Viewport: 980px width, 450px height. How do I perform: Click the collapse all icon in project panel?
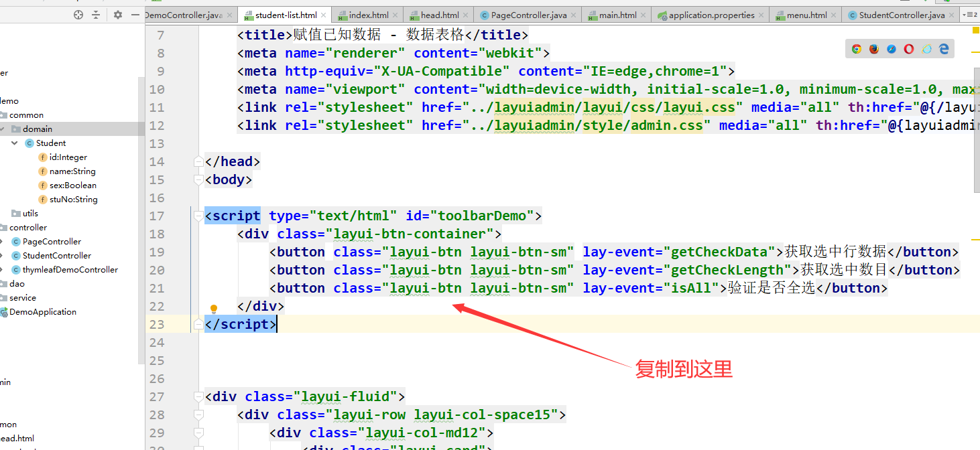(x=96, y=15)
